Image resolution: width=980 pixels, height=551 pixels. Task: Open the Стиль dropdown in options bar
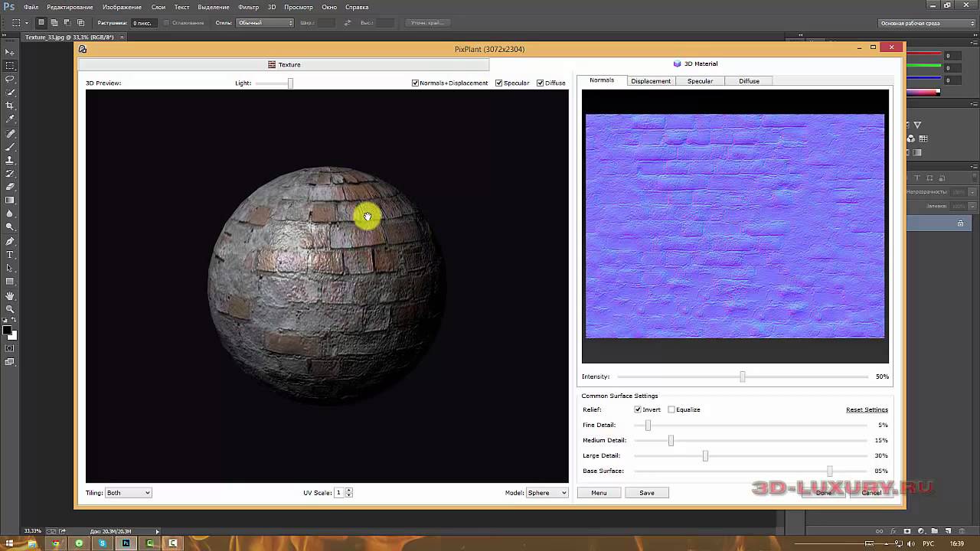click(x=265, y=23)
